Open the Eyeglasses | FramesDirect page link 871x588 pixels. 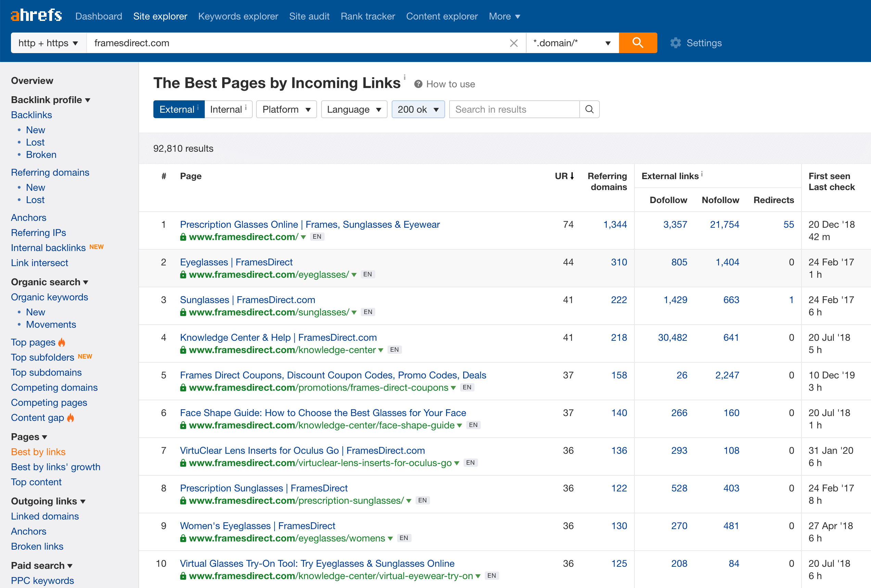[x=236, y=262]
